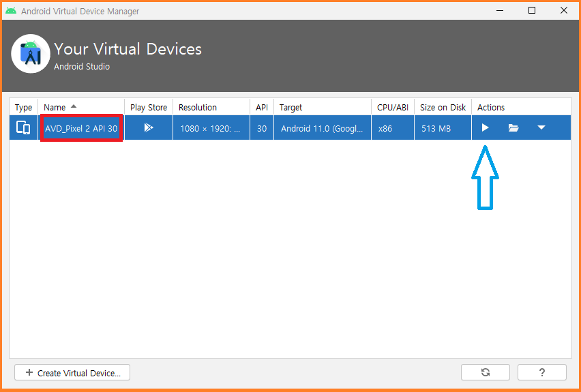The height and width of the screenshot is (392, 581).
Task: Refresh the virtual device list
Action: [486, 372]
